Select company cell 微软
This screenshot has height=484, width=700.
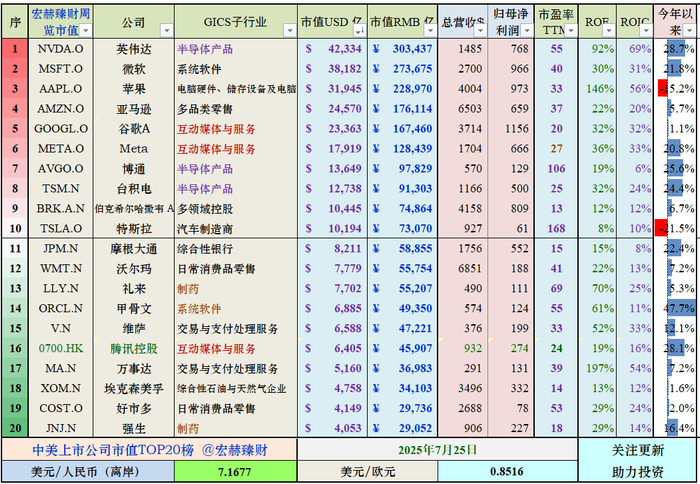point(133,69)
